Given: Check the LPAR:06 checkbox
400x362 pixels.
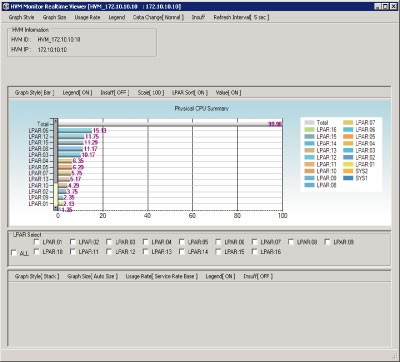Looking at the screenshot, I should click(218, 242).
